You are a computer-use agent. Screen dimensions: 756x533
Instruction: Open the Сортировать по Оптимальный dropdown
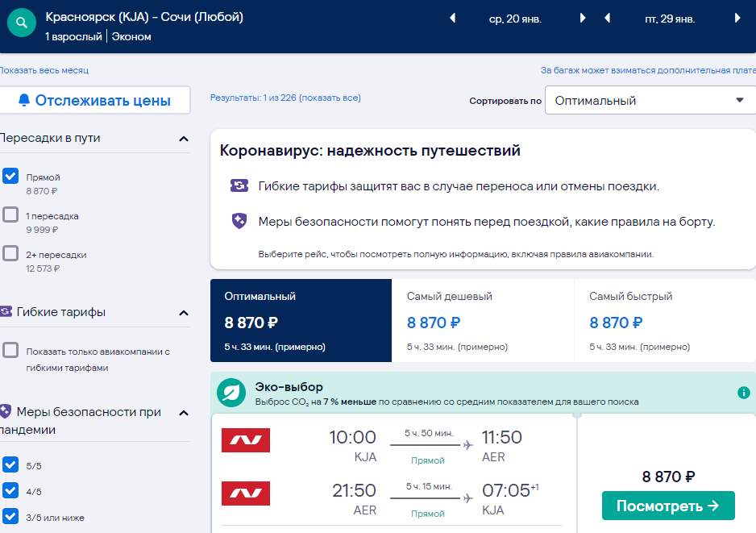point(650,100)
